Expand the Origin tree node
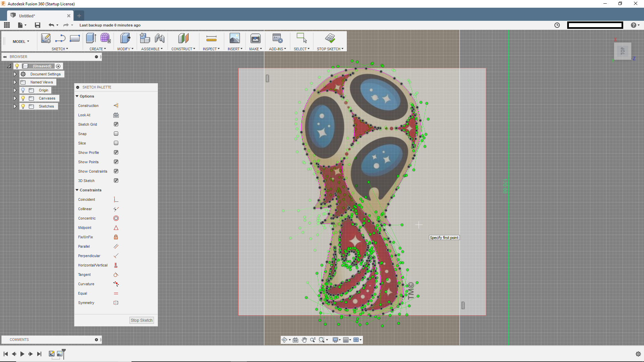The width and height of the screenshot is (644, 362). tap(15, 90)
